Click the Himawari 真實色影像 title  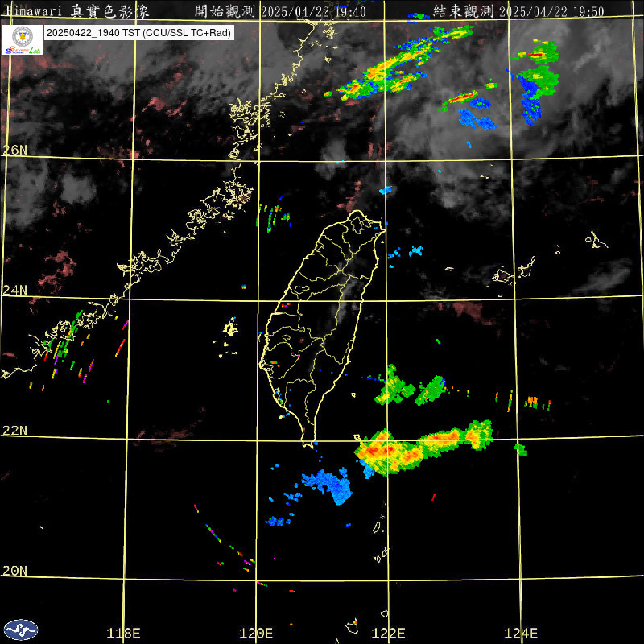pos(78,11)
